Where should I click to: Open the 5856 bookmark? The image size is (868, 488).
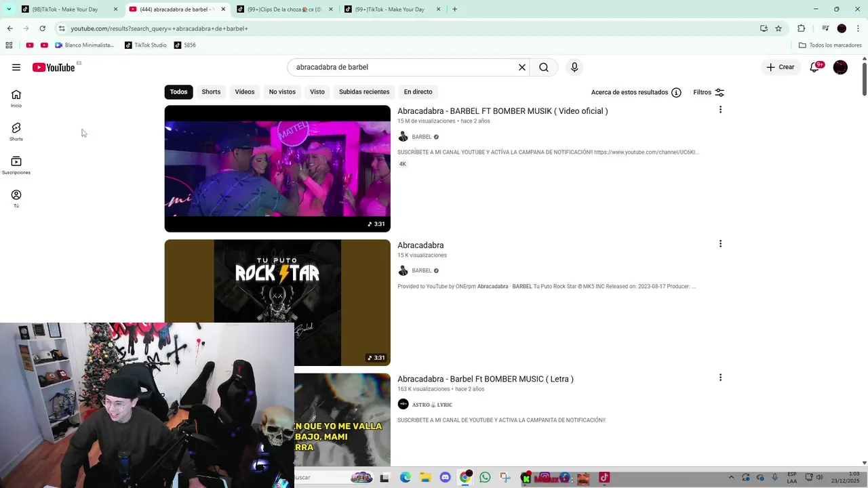point(185,45)
